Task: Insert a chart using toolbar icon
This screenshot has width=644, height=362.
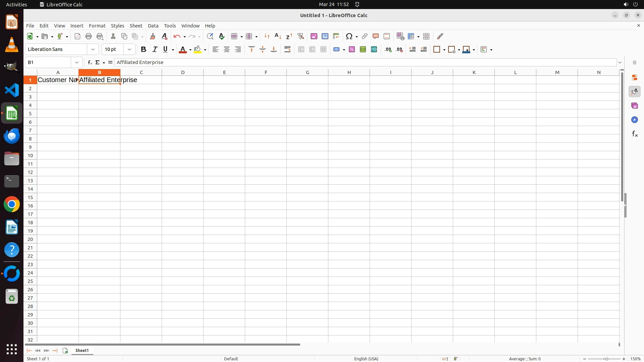Action: click(x=325, y=36)
